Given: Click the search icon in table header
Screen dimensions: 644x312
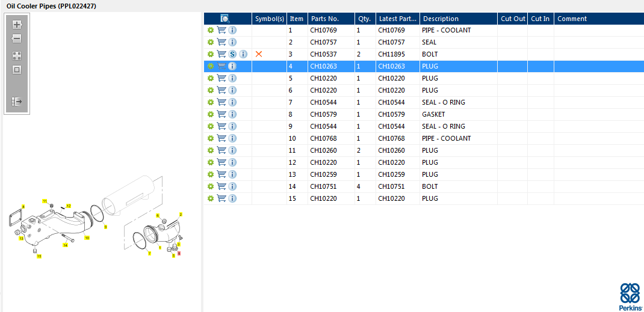Looking at the screenshot, I should (225, 19).
